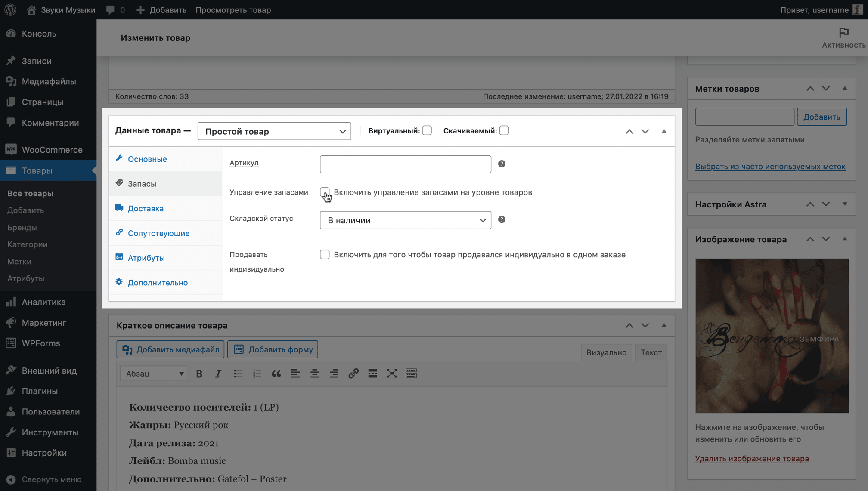Click the Добавить tag button
The image size is (868, 491).
pos(821,117)
